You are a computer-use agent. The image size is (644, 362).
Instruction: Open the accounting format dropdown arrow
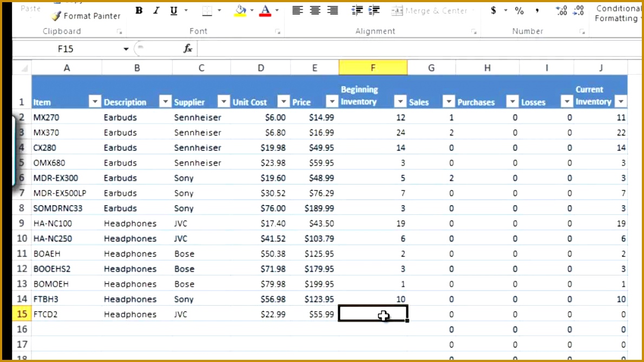pyautogui.click(x=505, y=11)
